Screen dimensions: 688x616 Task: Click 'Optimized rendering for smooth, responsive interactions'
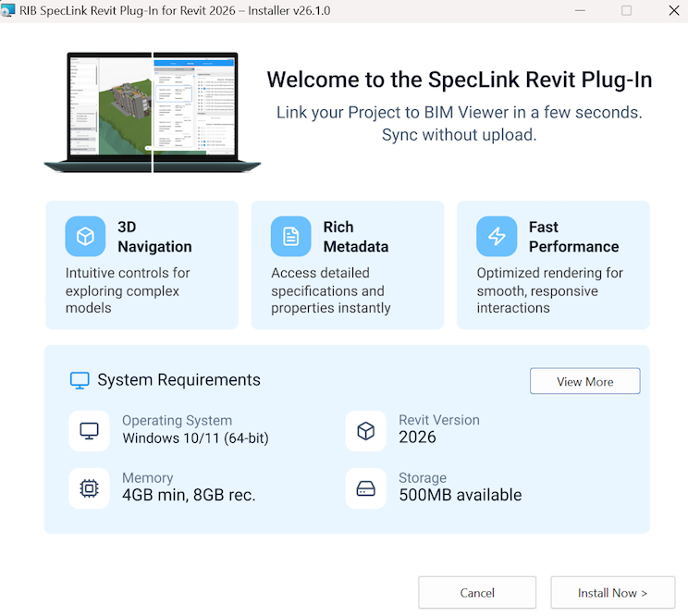[x=550, y=290]
